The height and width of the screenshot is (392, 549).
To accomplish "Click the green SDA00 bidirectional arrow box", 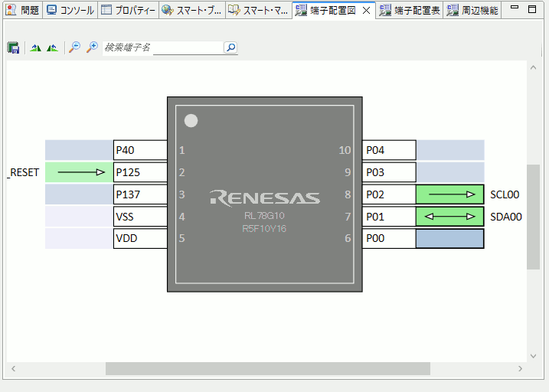I will 449,217.
